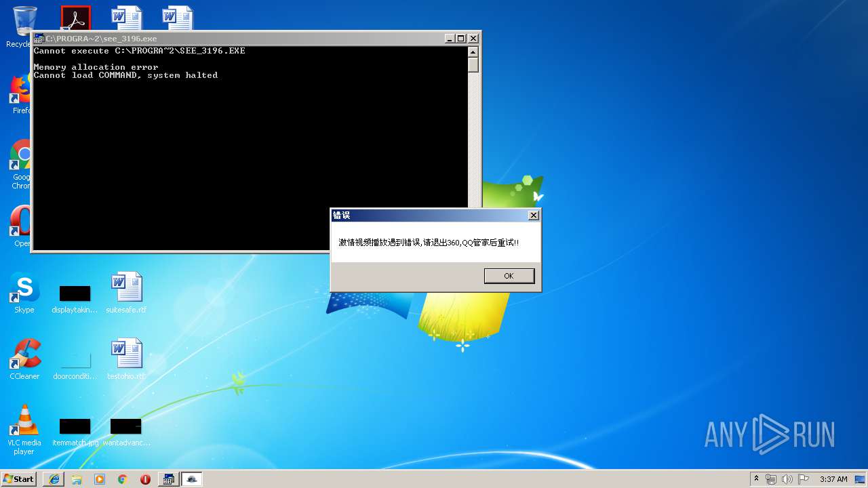
Task: Show hidden system tray icons
Action: coord(756,479)
